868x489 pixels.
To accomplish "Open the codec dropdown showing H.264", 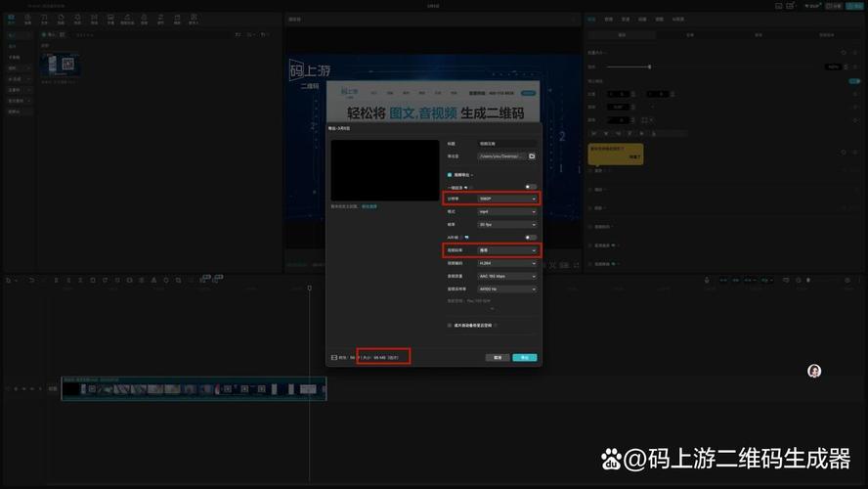I will click(507, 263).
